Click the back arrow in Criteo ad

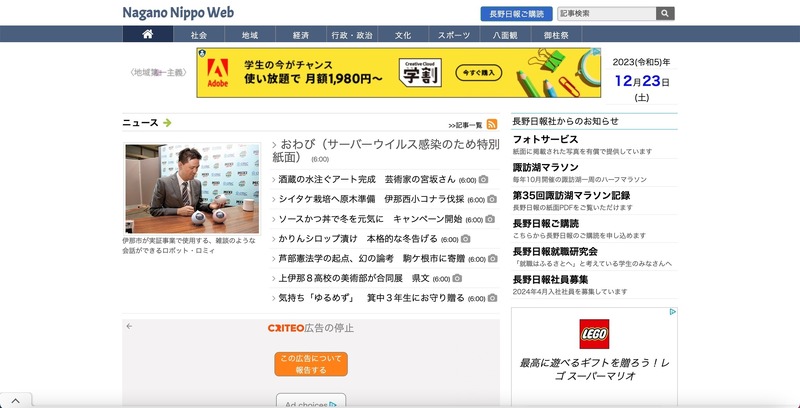pos(129,326)
